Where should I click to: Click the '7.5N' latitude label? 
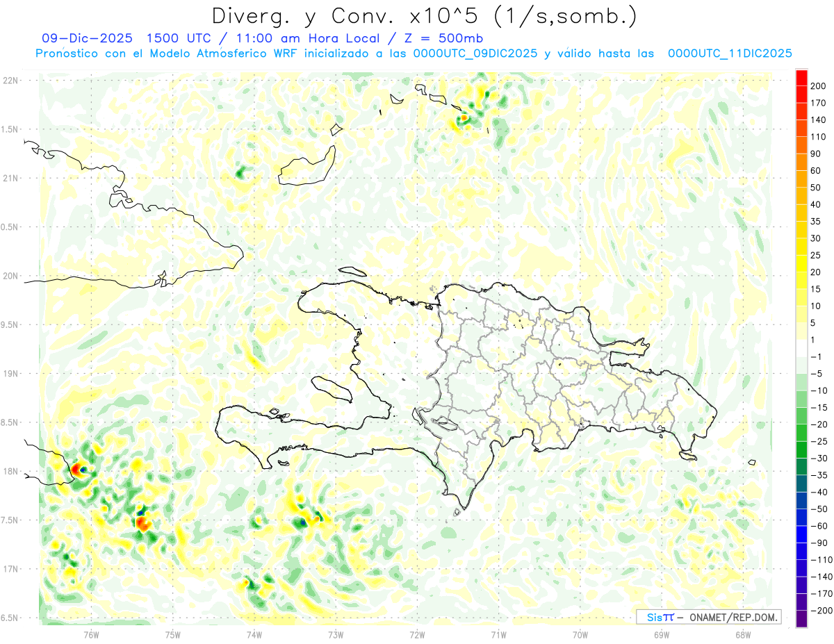(x=10, y=520)
